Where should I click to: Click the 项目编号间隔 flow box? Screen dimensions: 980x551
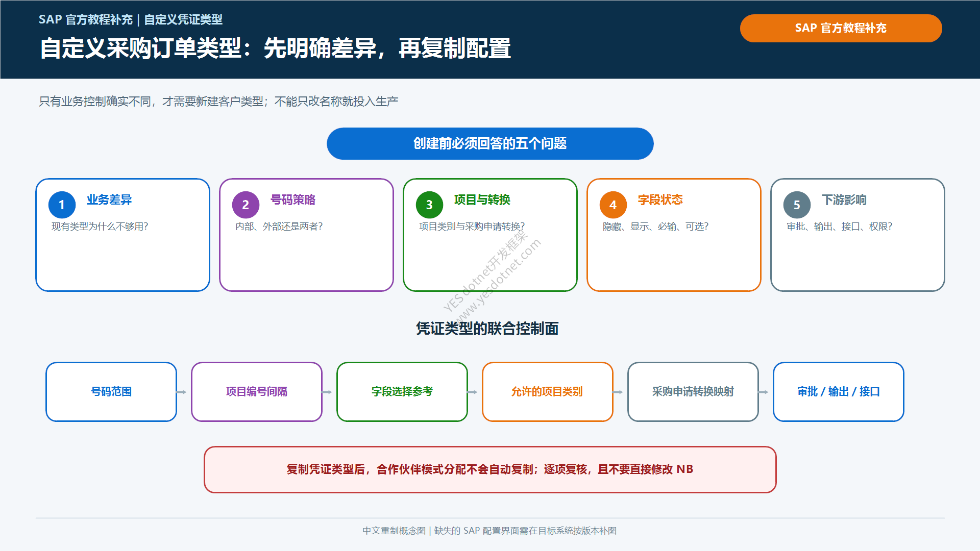[x=257, y=392]
